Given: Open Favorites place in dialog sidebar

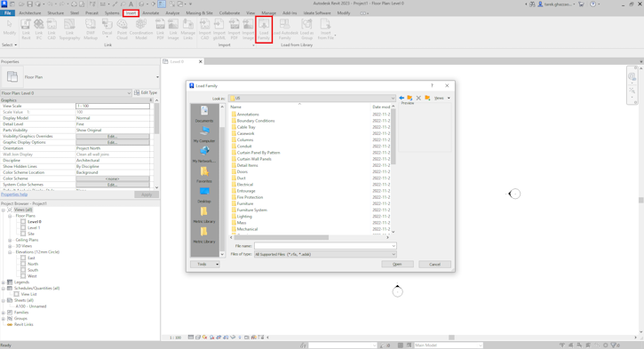Looking at the screenshot, I should [204, 174].
